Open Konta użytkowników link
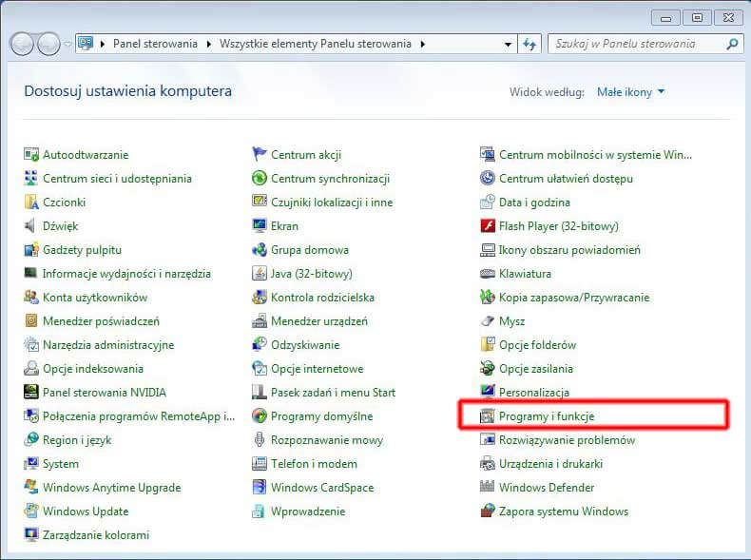The image size is (751, 560). pyautogui.click(x=95, y=298)
